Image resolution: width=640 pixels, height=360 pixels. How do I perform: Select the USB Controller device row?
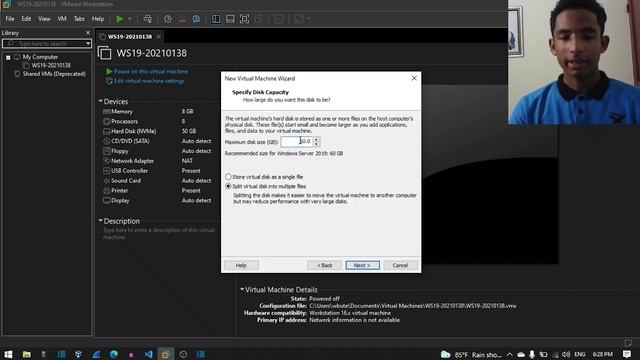158,171
